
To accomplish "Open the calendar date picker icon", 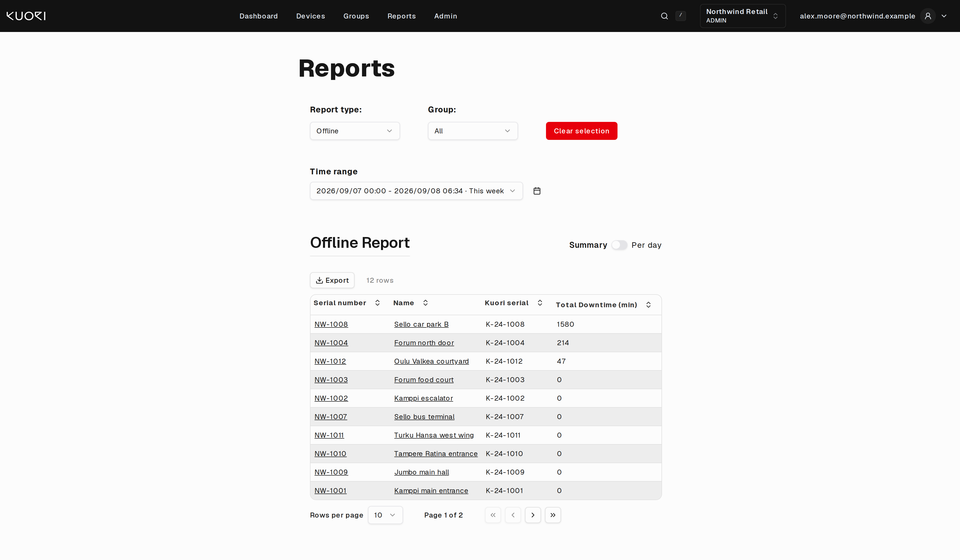I will click(537, 191).
